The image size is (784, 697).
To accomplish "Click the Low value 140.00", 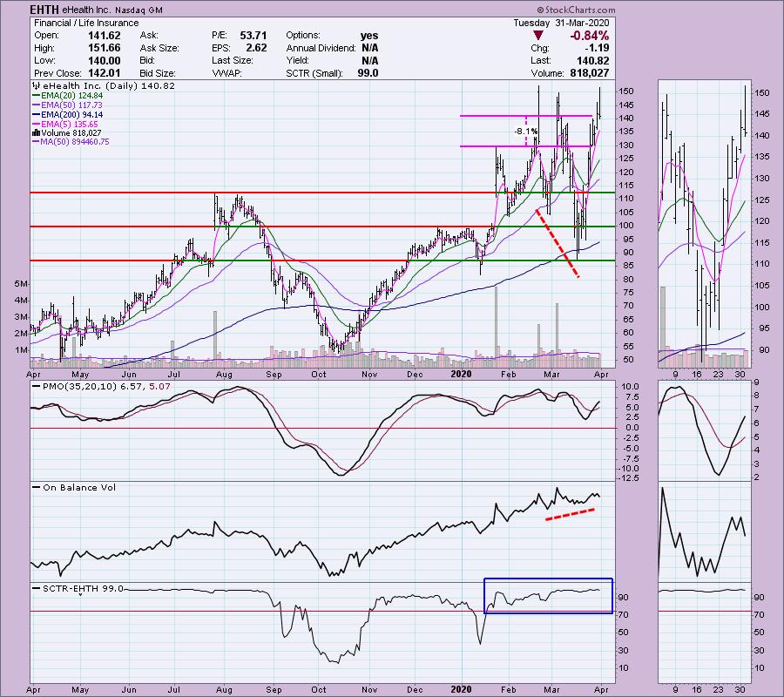I will pyautogui.click(x=104, y=60).
